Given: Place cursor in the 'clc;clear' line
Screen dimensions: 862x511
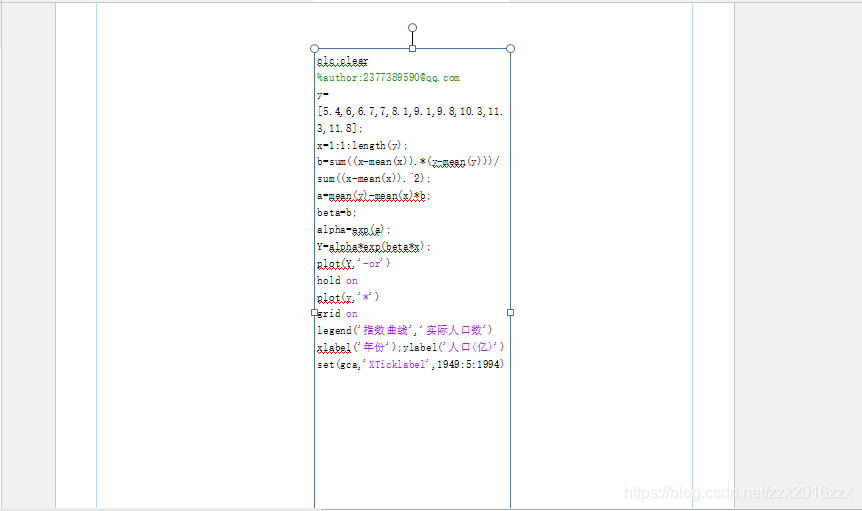Looking at the screenshot, I should click(x=342, y=61).
